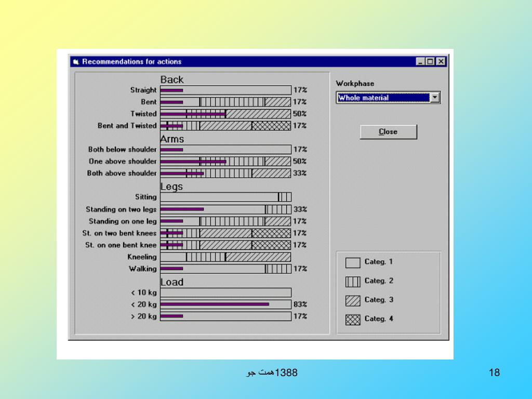Click the Categ. 1 legend swatch
532x399 pixels.
point(353,262)
